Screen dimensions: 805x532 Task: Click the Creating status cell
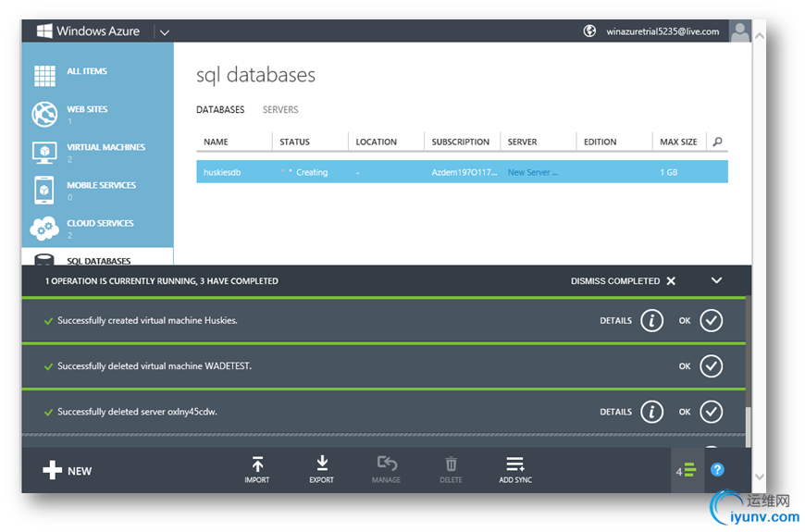coord(304,172)
